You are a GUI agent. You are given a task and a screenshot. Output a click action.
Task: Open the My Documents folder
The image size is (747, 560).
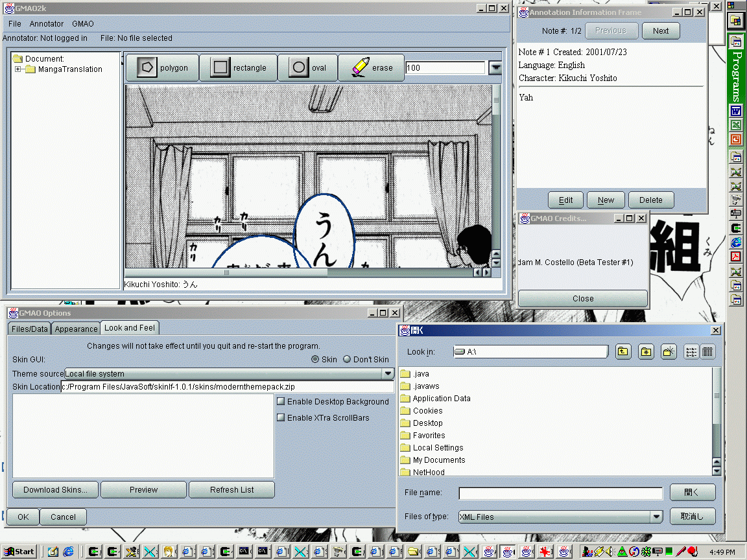433,460
